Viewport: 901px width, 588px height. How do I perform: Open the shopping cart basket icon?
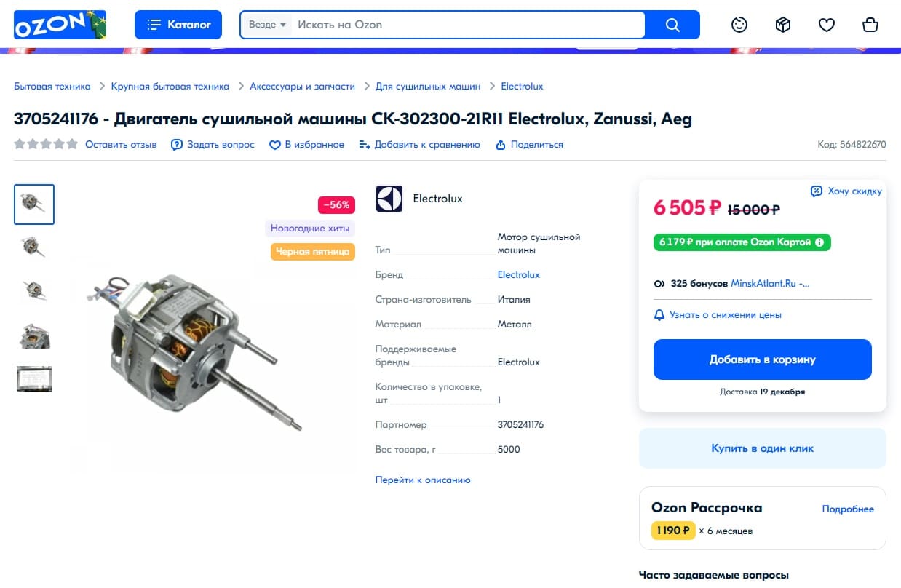point(870,25)
